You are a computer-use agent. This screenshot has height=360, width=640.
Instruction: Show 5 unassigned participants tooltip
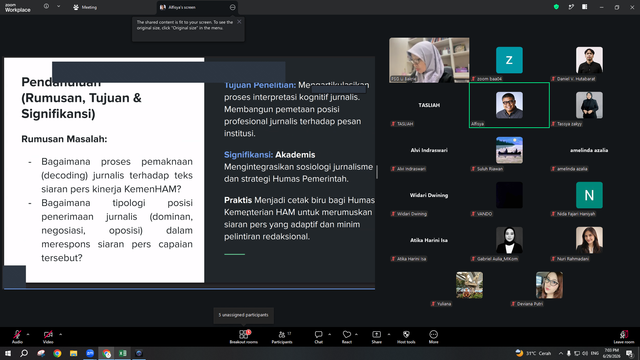click(244, 315)
